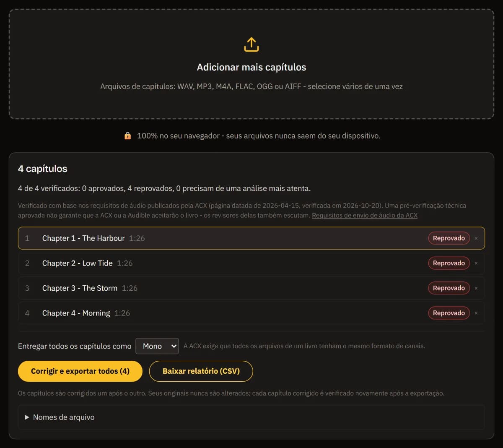Viewport: 503px width, 448px height.
Task: Select Chapter 4 - Morning title
Action: pyautogui.click(x=76, y=313)
